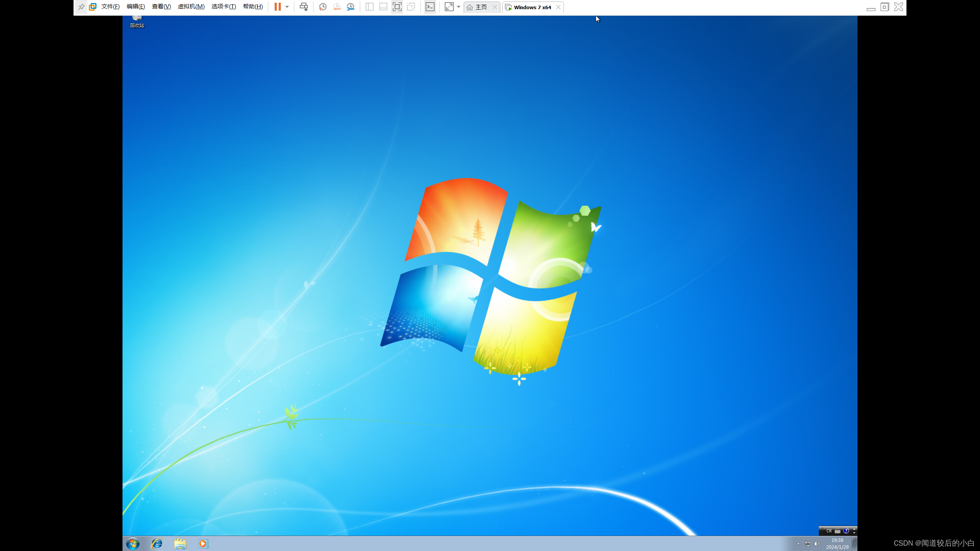
Task: Launch Internet Explorer from the guest taskbar
Action: [157, 543]
